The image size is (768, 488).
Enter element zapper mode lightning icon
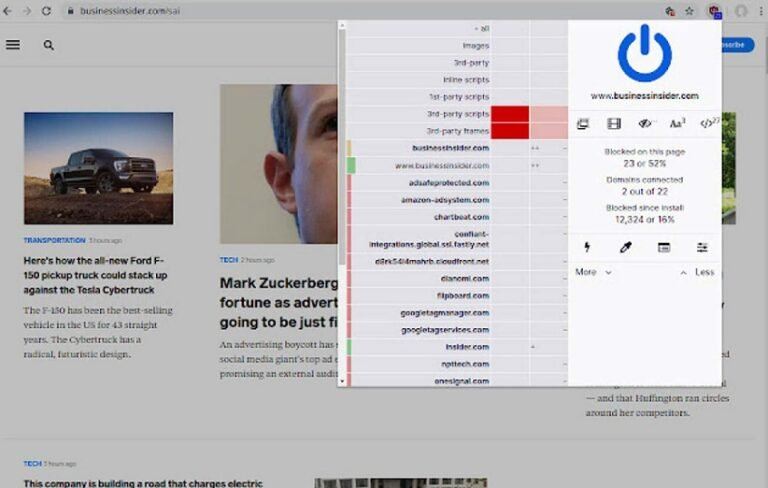tap(587, 247)
